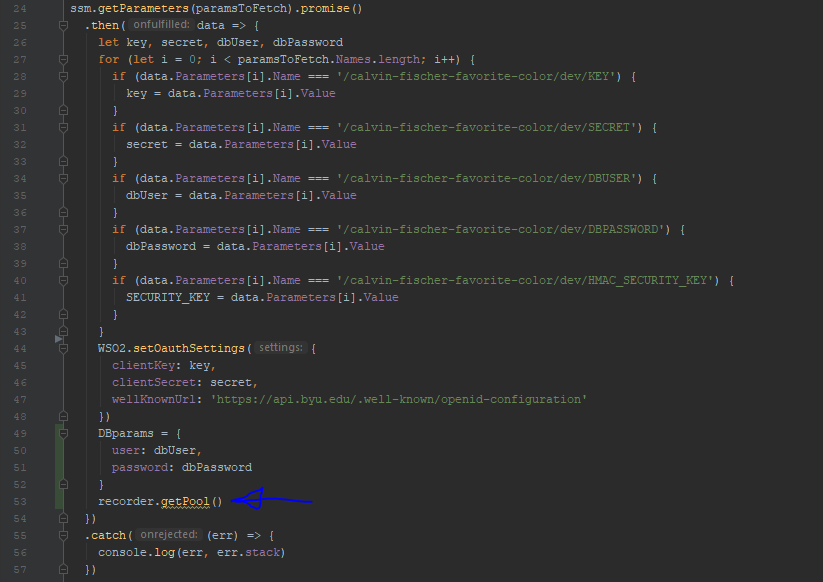Screen dimensions: 823x582
Task: Fold the if block for 'HMAC_SECURITY_KEY' on line 40
Action: 64,280
